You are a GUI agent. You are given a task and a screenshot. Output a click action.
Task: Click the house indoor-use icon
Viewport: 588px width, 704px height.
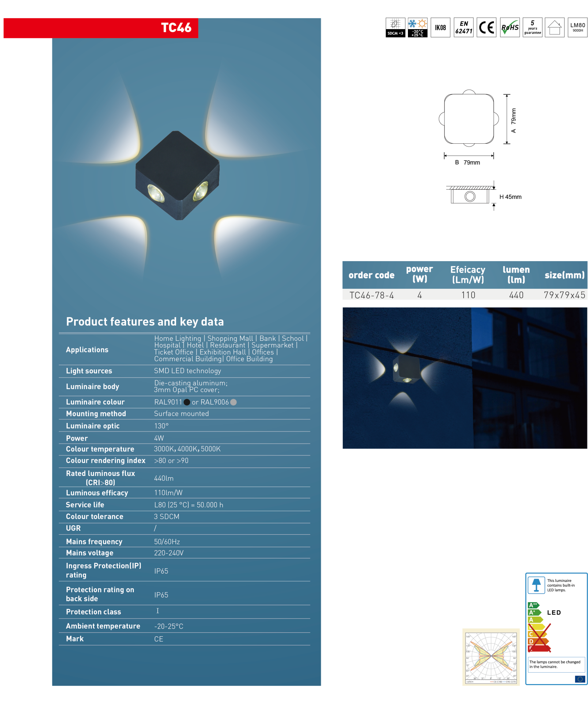pos(555,28)
